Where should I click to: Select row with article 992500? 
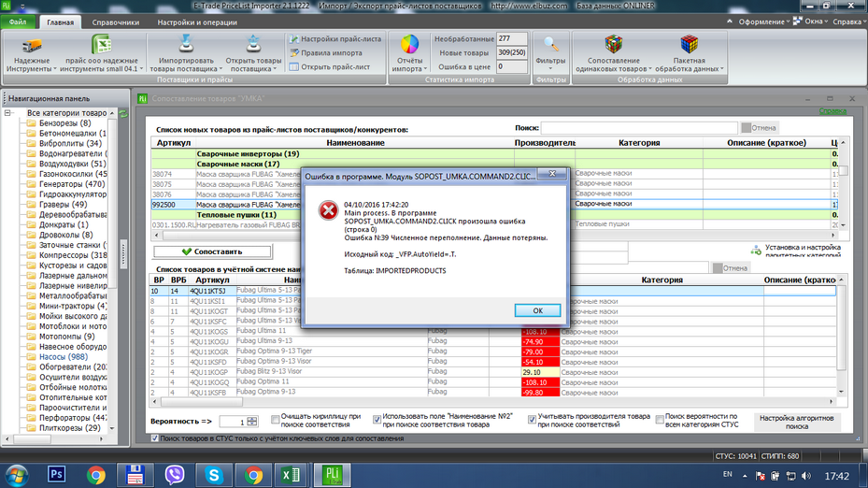tap(494, 205)
